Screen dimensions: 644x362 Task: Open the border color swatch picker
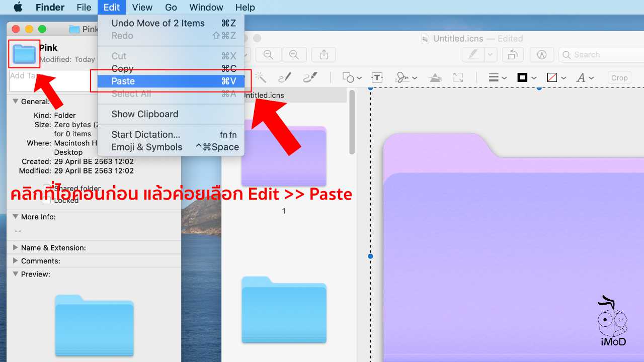coord(527,77)
